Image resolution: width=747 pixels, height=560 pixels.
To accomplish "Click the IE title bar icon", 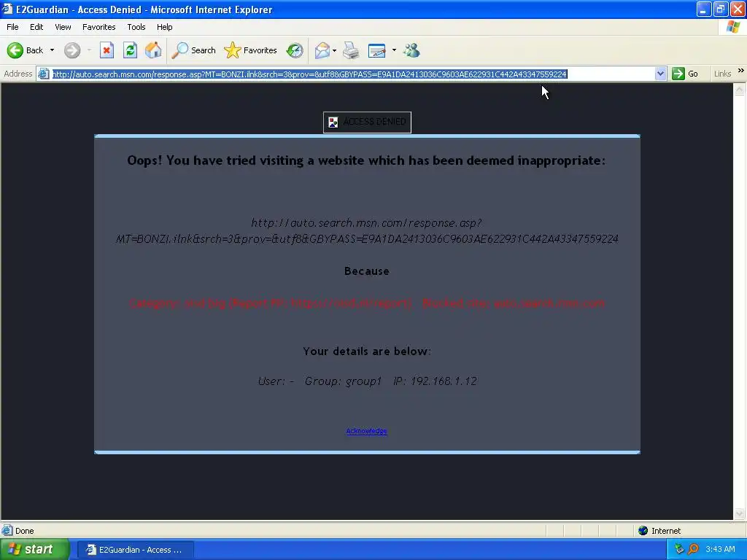I will (x=7, y=9).
